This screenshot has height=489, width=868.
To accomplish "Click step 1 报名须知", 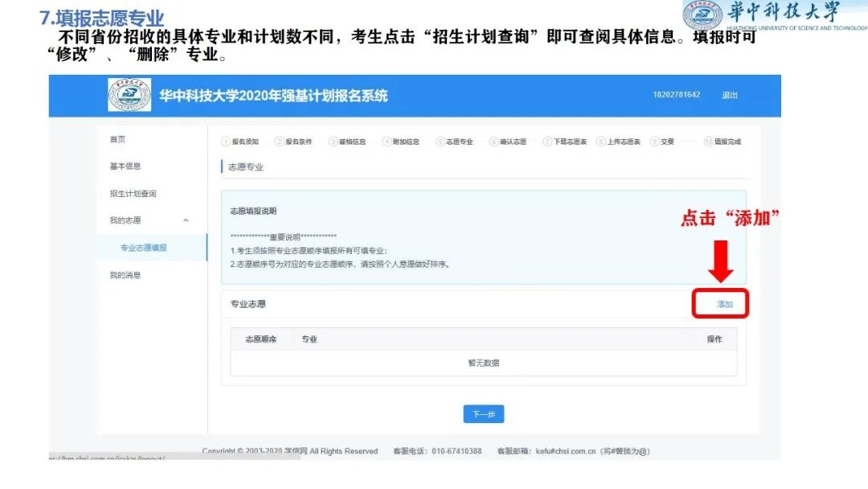I will [x=240, y=142].
